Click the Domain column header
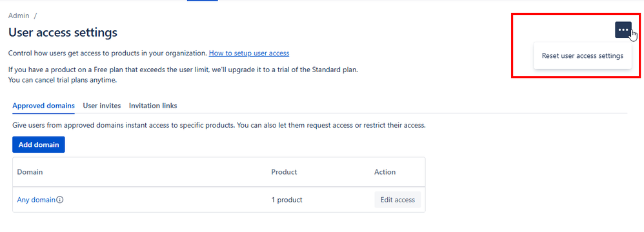 (x=30, y=172)
